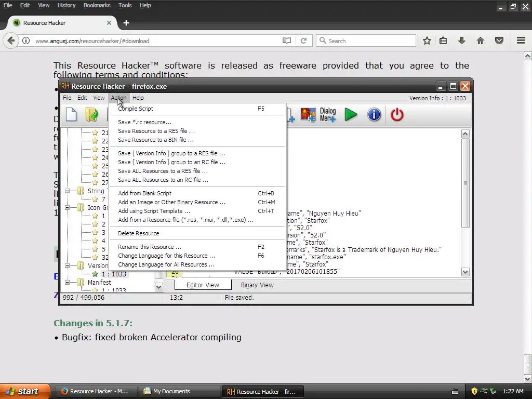Collapse the Manifest tree node
Screen dimensions: 532x399
tap(67, 282)
